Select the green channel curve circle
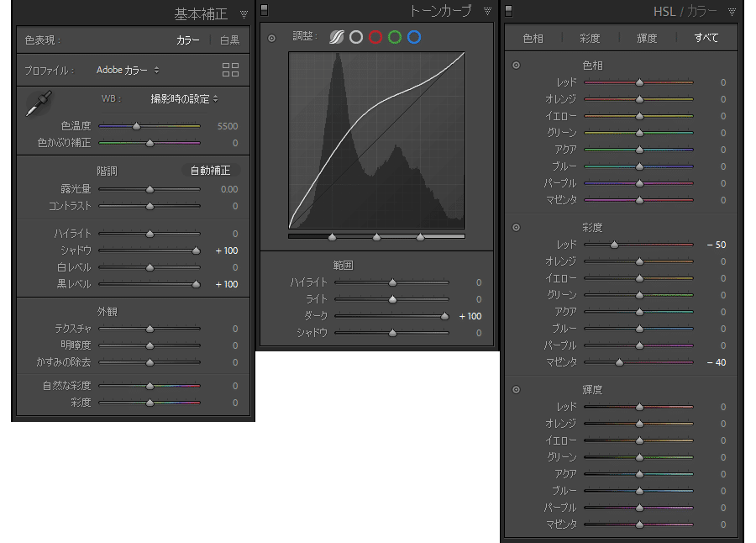Screen dimensions: 756x543 (395, 37)
